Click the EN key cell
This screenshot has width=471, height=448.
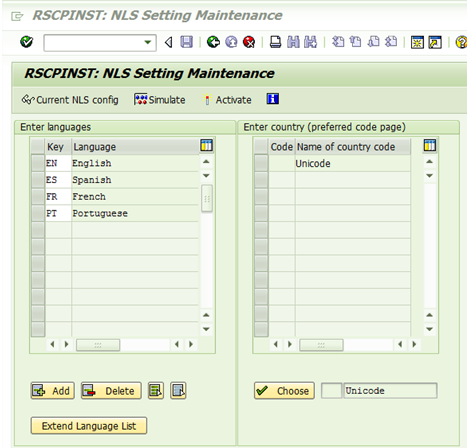pos(58,163)
